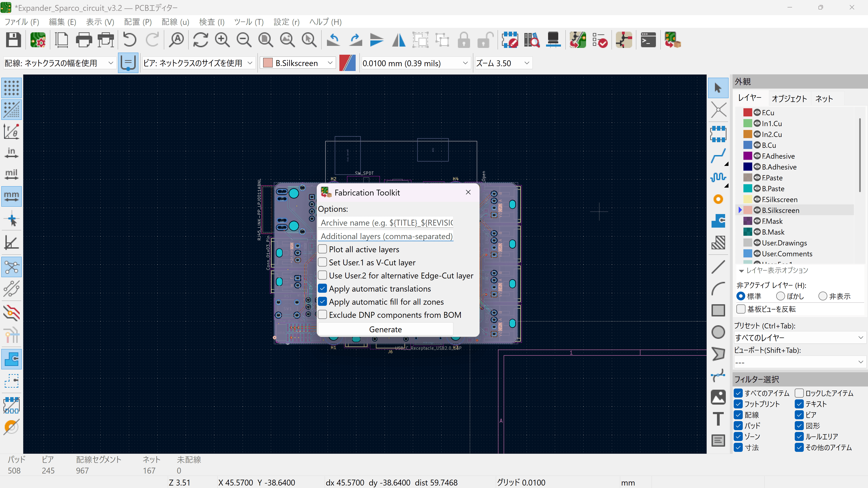Open the ヘルプ (H) menu
Screen dimensions: 868x488
pyautogui.click(x=325, y=22)
